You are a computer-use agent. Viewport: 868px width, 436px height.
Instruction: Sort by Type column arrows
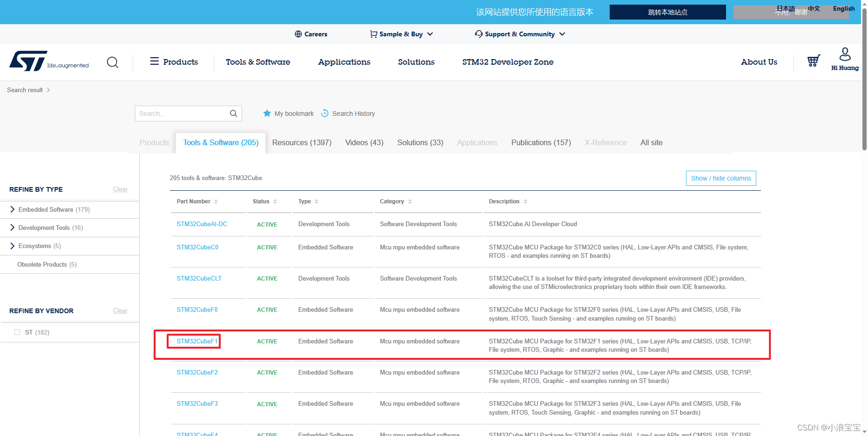[316, 201]
